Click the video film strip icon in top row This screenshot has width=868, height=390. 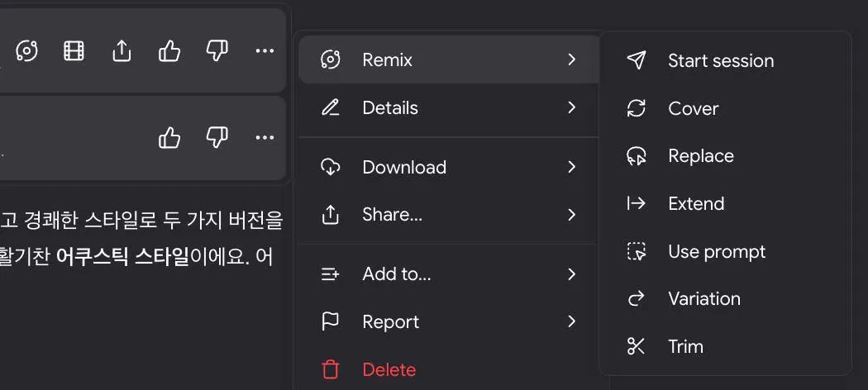tap(74, 51)
